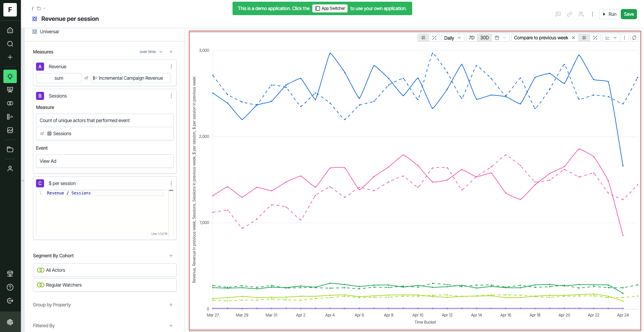Open the dashboards presentation-board sidebar icon
This screenshot has width=644, height=332.
coord(10,90)
